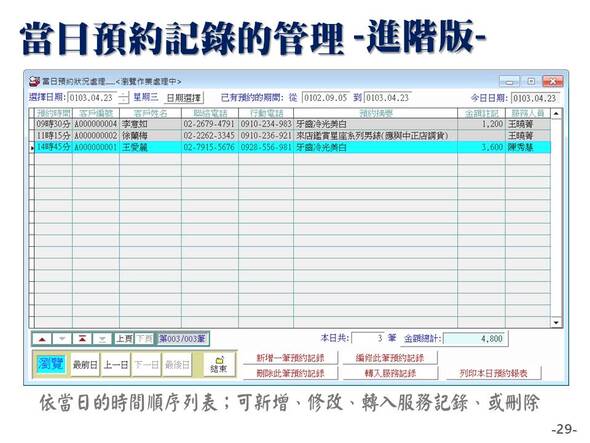Screen dimensions: 590x443
Task: Close the 當日預約狀況處理 window
Action: click(552, 81)
